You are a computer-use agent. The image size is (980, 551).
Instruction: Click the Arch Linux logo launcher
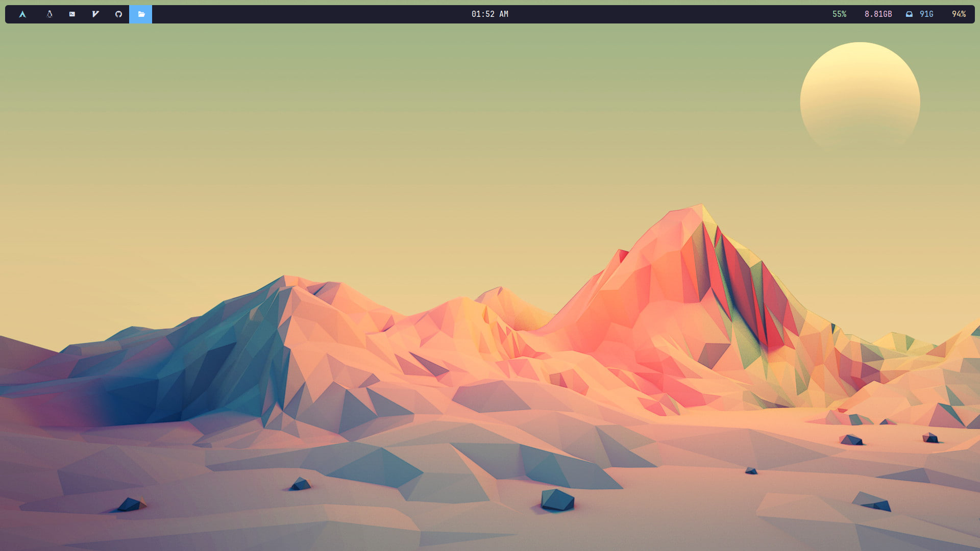[x=22, y=14]
